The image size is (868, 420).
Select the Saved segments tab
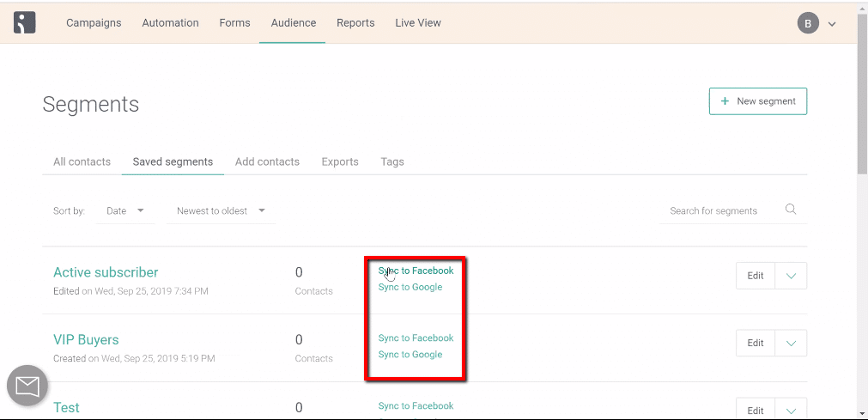pos(173,161)
